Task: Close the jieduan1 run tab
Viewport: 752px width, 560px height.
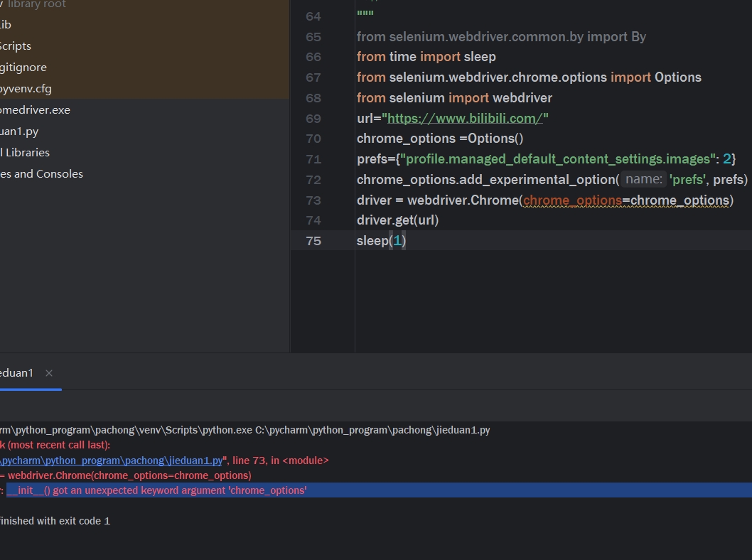Action: pos(49,373)
